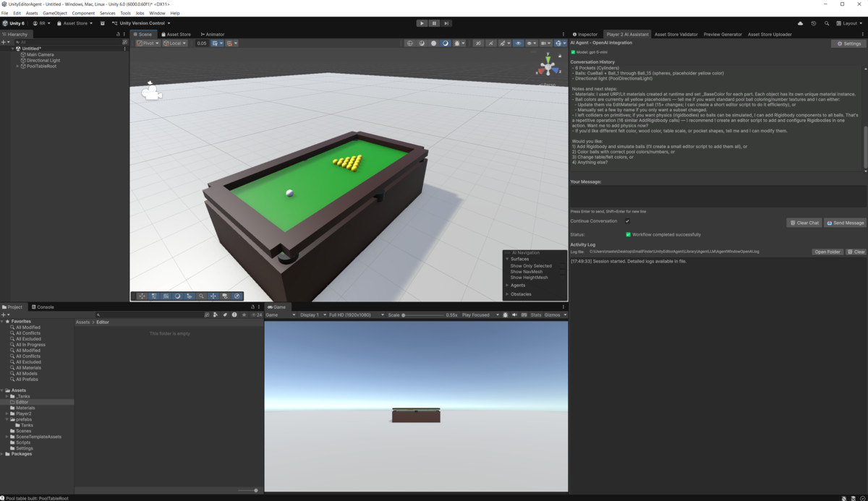The width and height of the screenshot is (868, 501).
Task: Lock the Hierarchy panel with padlock icon
Action: 118,34
